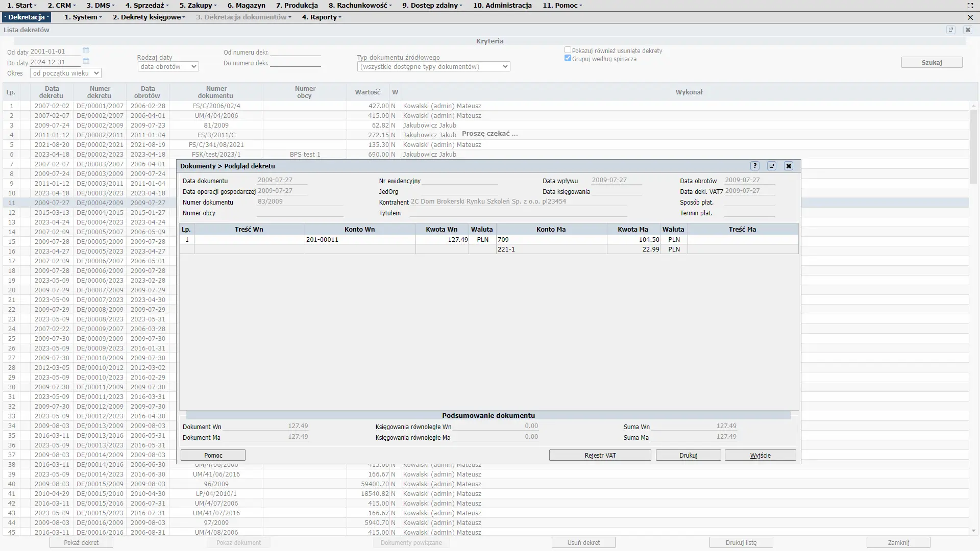The image size is (980, 551).
Task: Click the list's vertical scrollbar thumb
Action: tap(973, 145)
